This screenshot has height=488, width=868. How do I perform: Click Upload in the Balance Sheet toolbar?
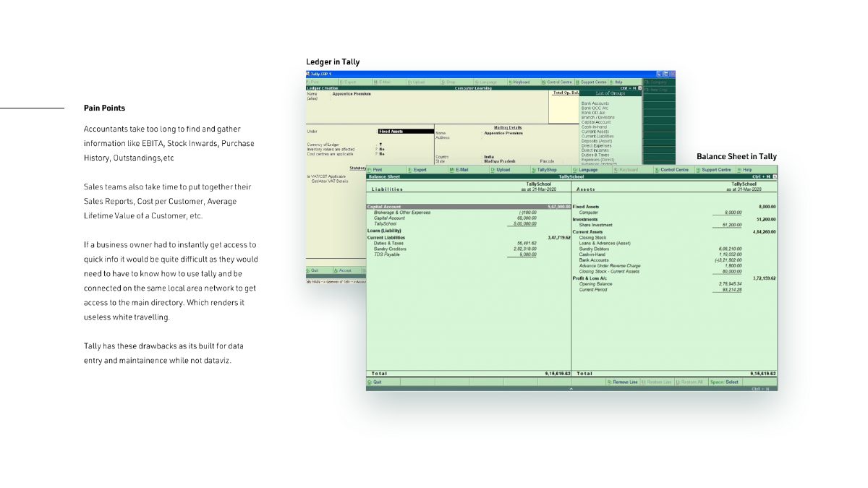(509, 169)
